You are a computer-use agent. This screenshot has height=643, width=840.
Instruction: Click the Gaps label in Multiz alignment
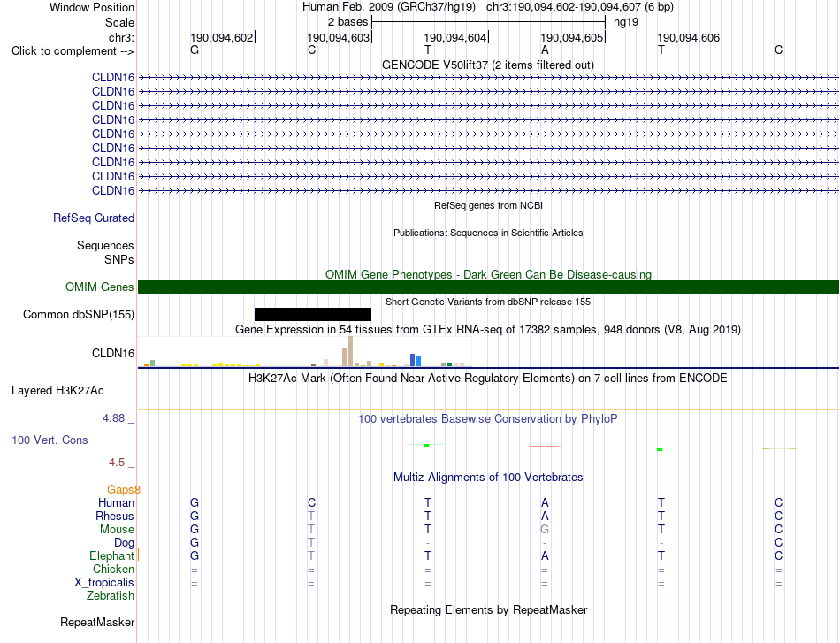click(123, 489)
